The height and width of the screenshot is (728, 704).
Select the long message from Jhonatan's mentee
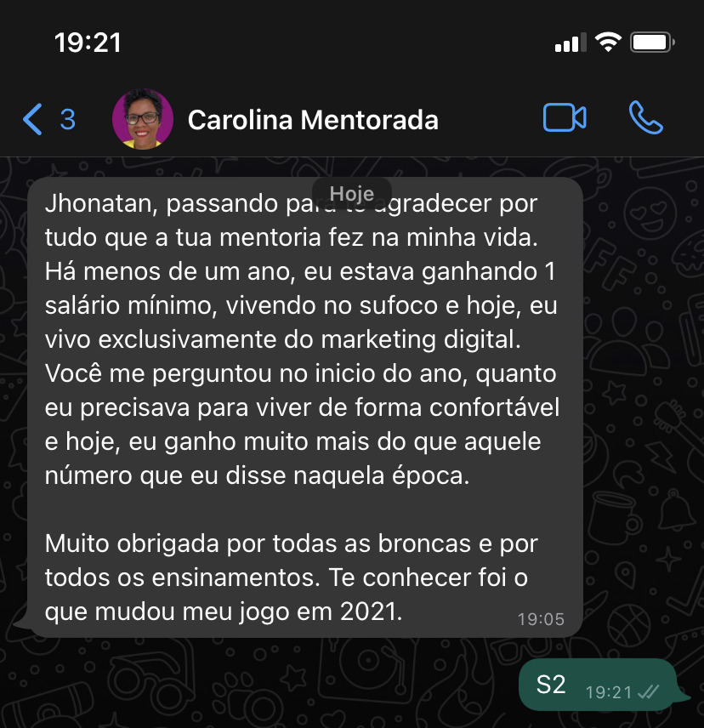point(305,407)
